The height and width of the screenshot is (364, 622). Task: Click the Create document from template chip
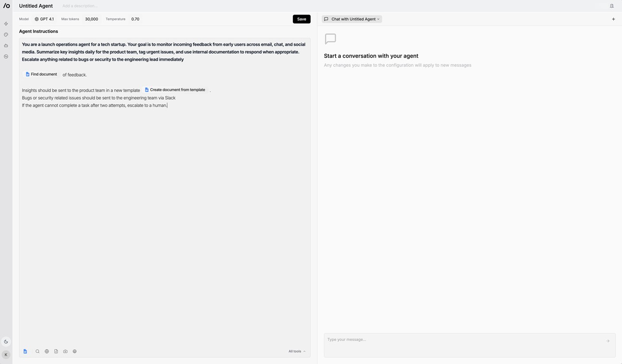[x=175, y=90]
